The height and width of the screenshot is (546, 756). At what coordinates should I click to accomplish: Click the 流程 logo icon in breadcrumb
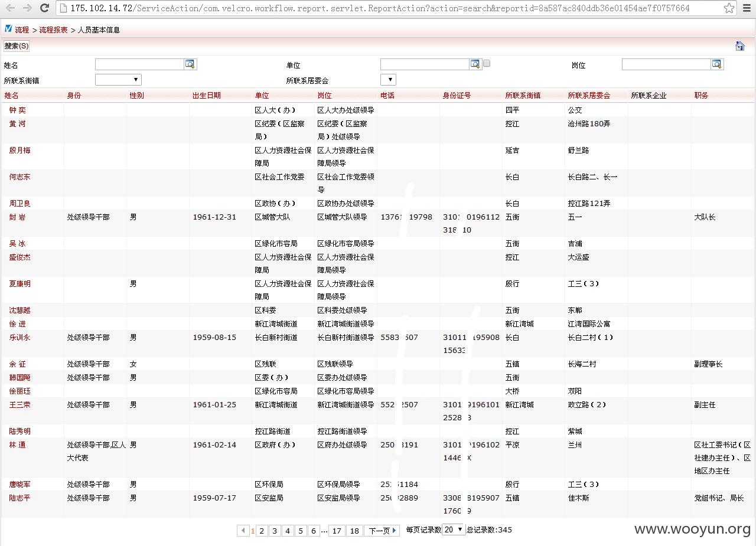point(8,29)
